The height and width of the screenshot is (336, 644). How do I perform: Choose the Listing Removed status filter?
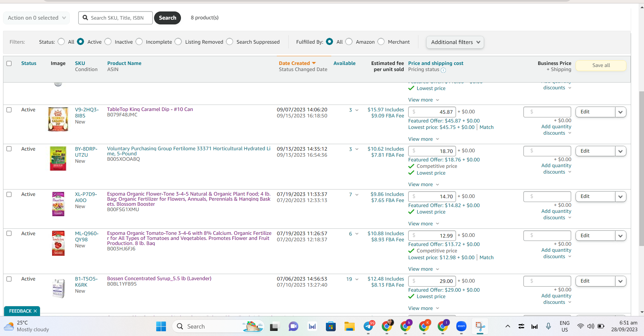click(179, 42)
